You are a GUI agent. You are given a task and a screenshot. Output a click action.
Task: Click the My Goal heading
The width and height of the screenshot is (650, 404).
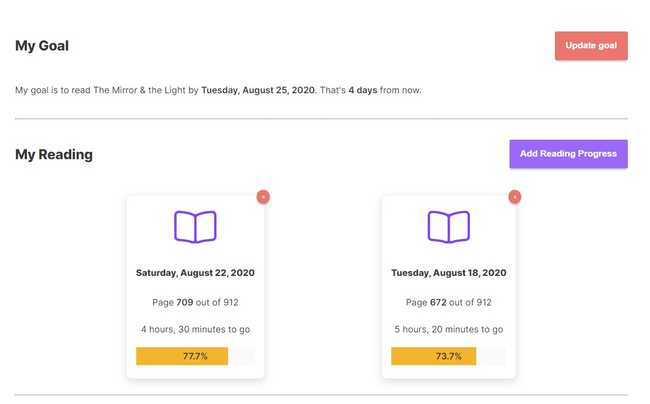pyautogui.click(x=42, y=46)
